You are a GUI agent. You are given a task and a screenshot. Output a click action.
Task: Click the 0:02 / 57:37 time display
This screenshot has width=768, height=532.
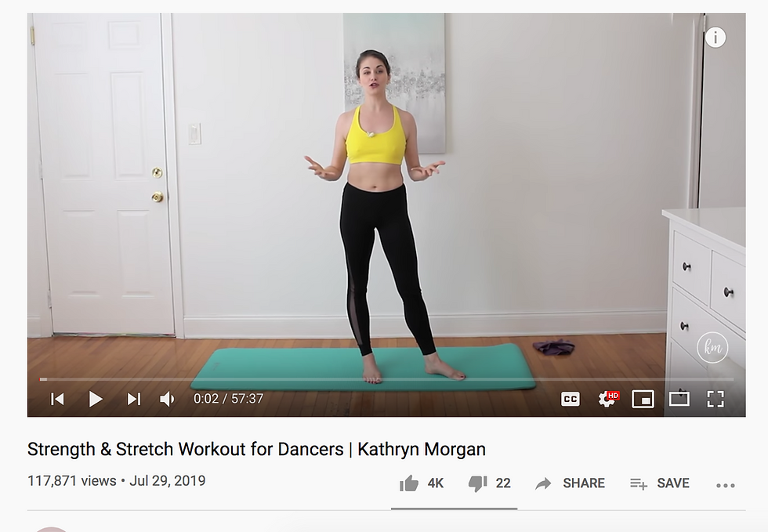(228, 399)
